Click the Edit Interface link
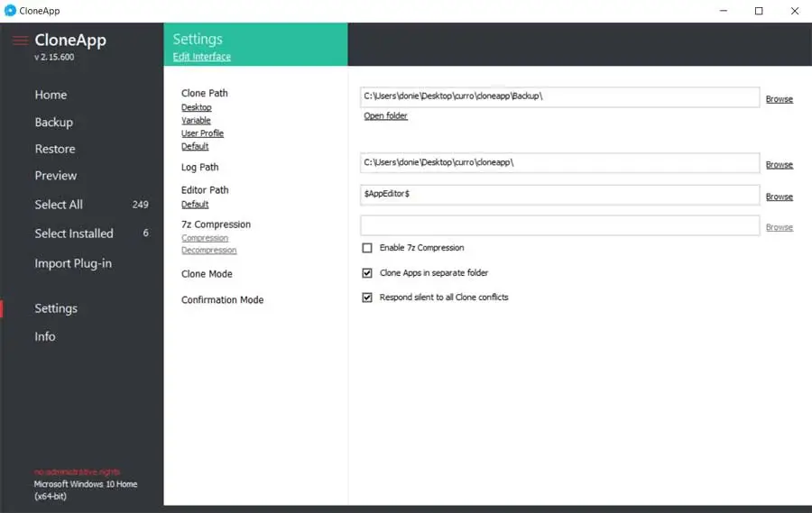 [202, 57]
